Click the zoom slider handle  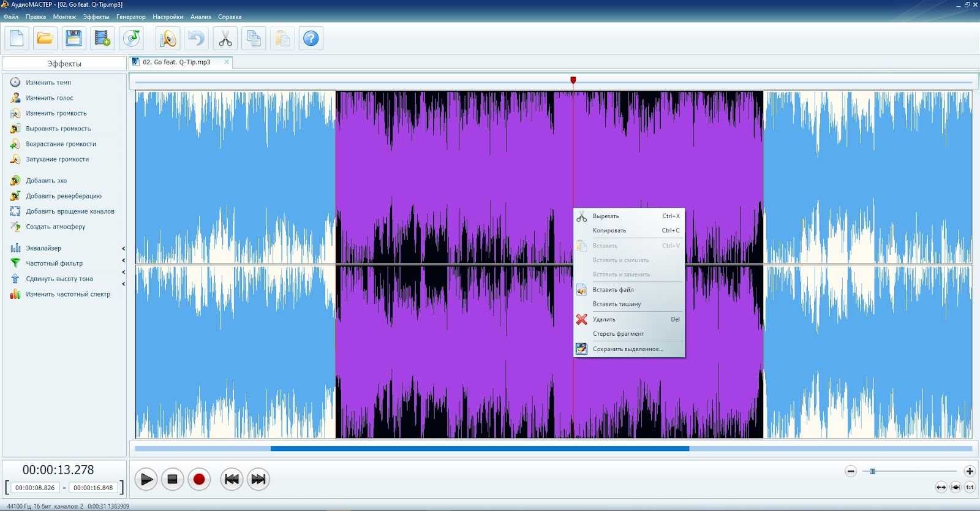[872, 471]
